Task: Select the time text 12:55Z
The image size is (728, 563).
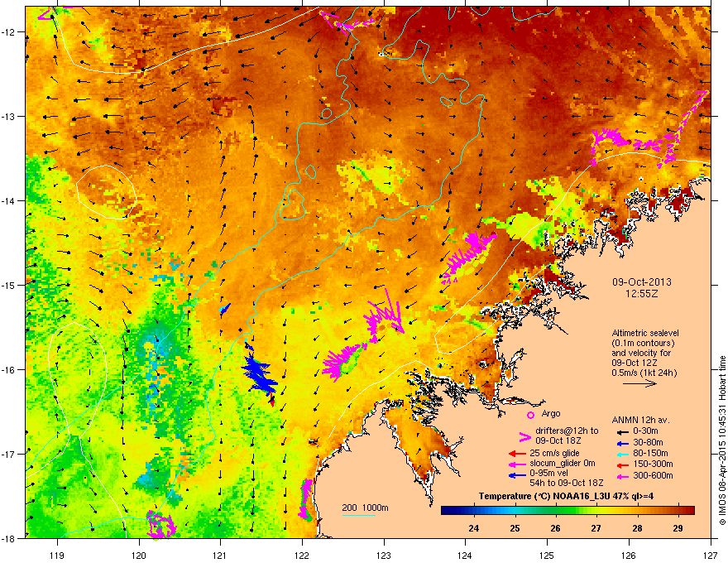Action: 642,294
